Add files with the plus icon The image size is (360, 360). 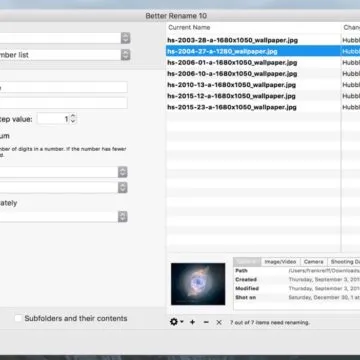(192, 322)
